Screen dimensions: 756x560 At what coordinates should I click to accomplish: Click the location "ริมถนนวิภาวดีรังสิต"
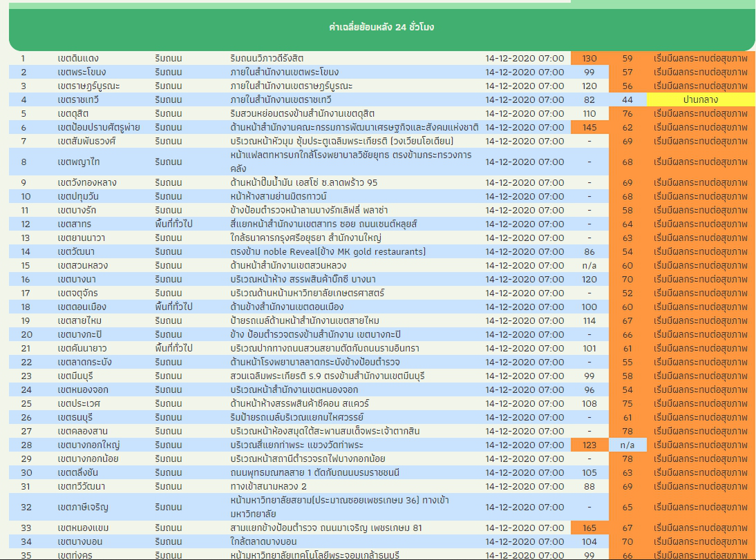click(x=267, y=58)
